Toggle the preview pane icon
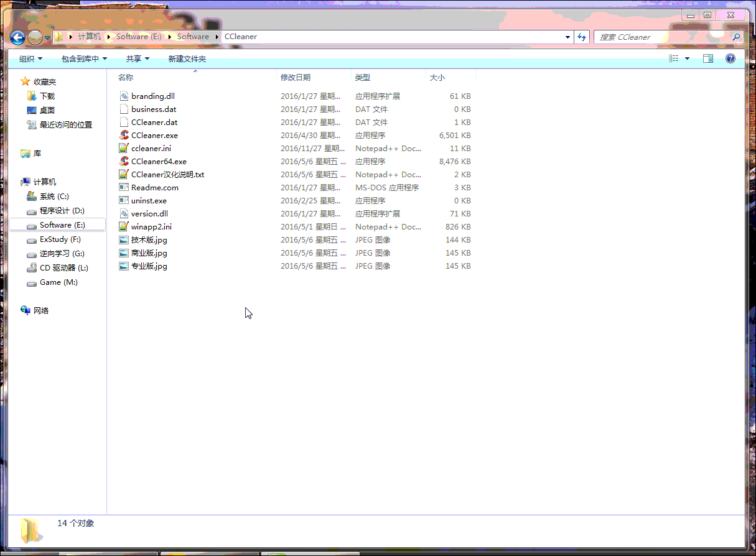The height and width of the screenshot is (556, 756). pyautogui.click(x=708, y=58)
